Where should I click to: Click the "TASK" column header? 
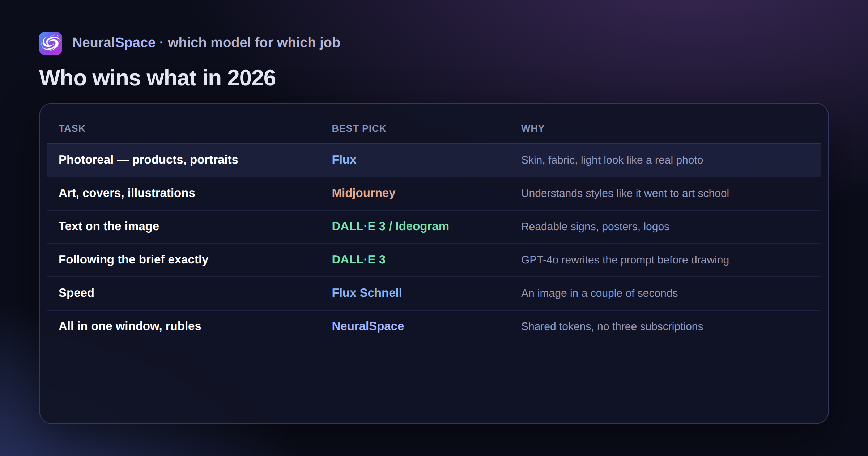[72, 128]
